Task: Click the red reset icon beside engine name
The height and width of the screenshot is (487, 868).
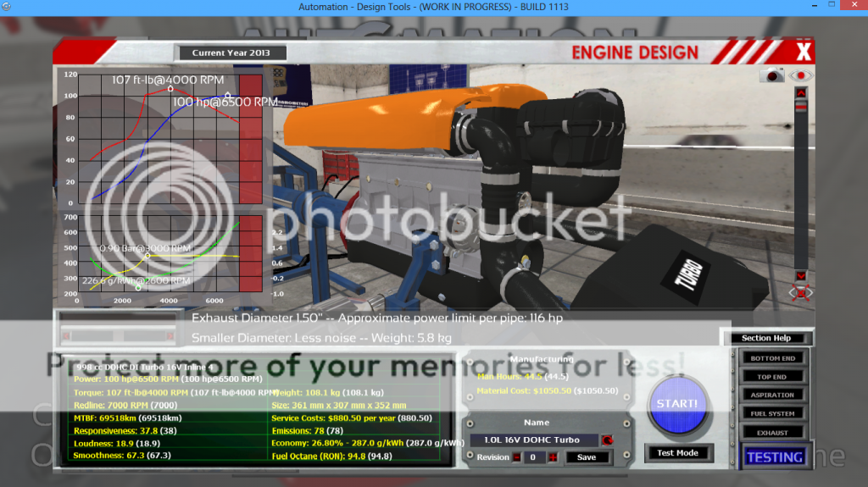Action: (607, 440)
